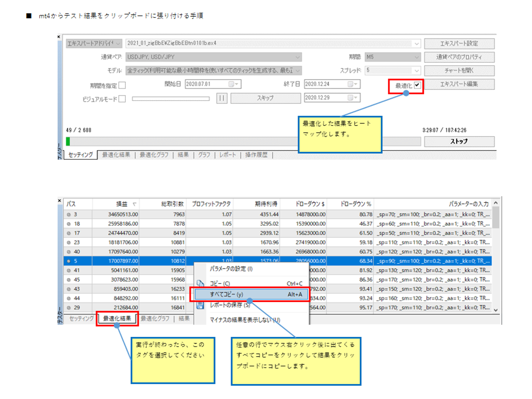The image size is (532, 399).
Task: Enable the ビジュアルモード checkbox
Action: tap(122, 99)
